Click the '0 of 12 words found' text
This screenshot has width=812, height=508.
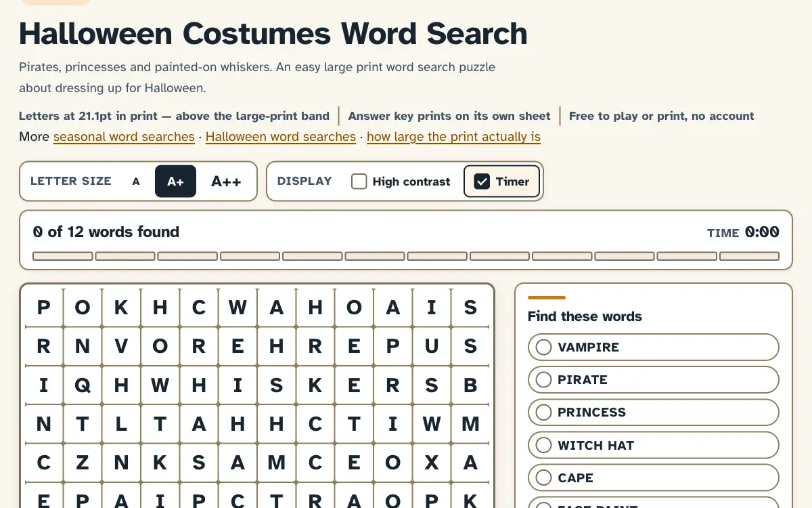tap(106, 232)
